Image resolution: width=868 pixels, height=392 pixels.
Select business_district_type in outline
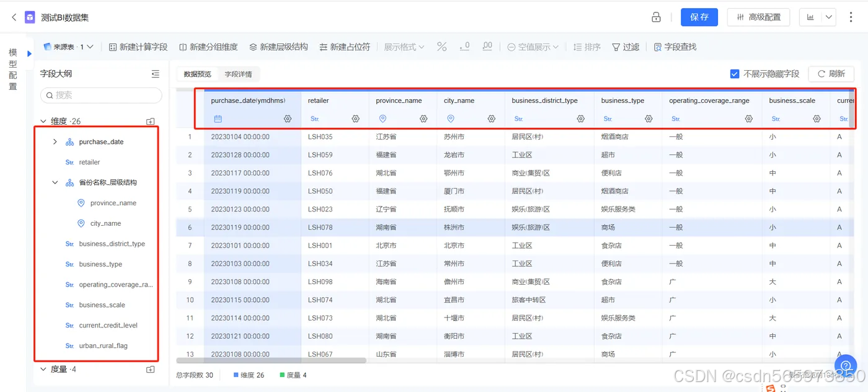[x=112, y=244]
